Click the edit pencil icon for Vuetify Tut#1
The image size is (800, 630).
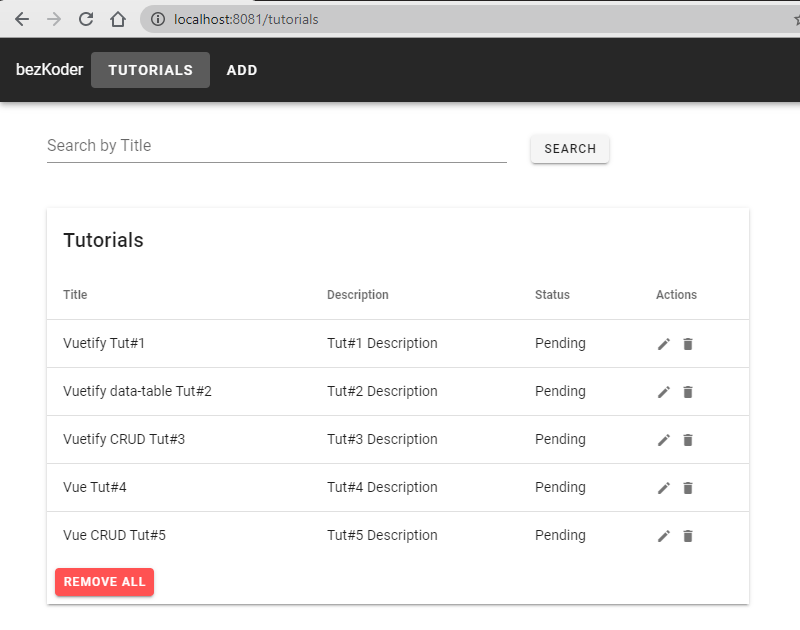click(x=663, y=343)
